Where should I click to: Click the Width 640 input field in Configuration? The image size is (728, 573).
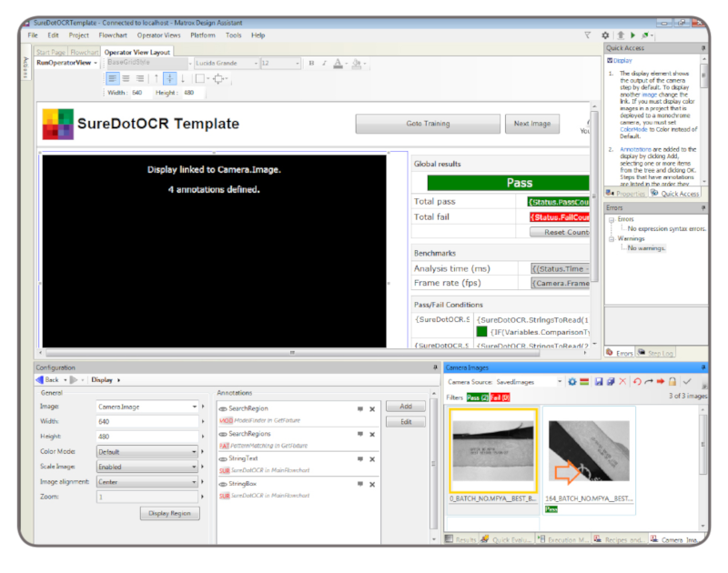[147, 422]
